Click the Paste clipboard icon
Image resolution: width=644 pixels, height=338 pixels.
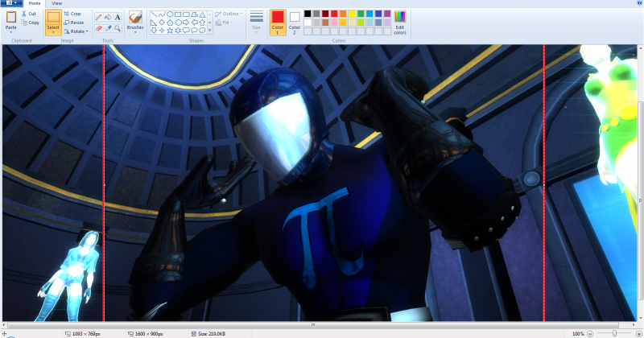[11, 17]
